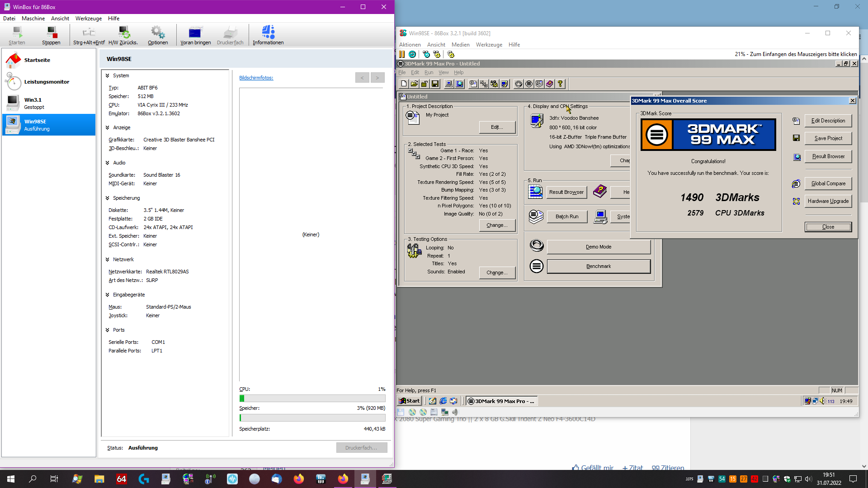Open the Werkzeuge menu in WinBox
The width and height of the screenshot is (868, 488).
88,19
